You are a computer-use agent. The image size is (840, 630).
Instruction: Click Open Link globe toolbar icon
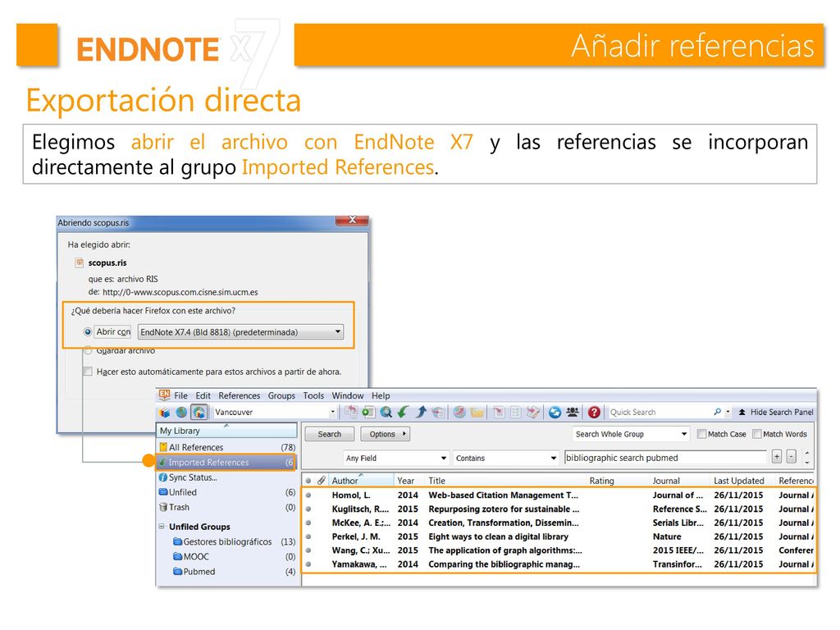pyautogui.click(x=459, y=412)
